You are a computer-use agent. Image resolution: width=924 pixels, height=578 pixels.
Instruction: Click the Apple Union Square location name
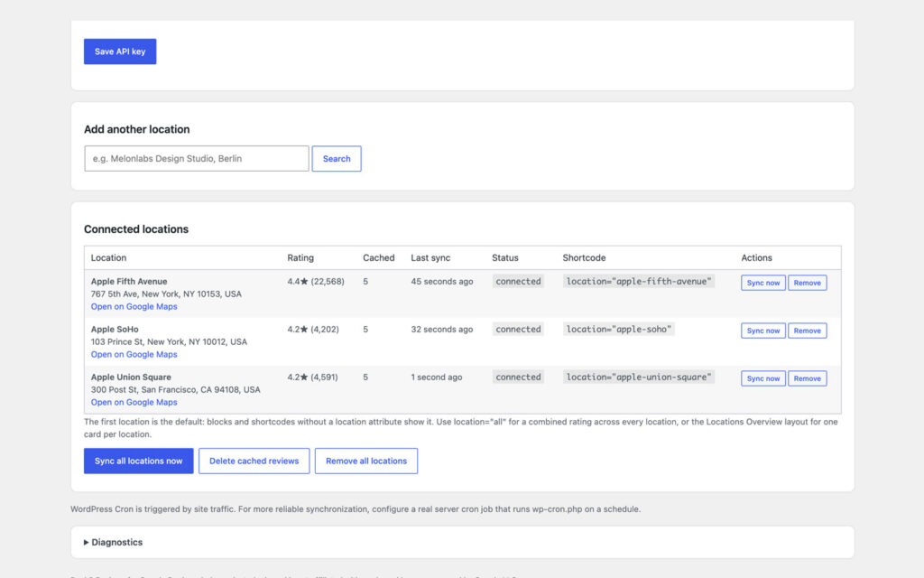131,377
